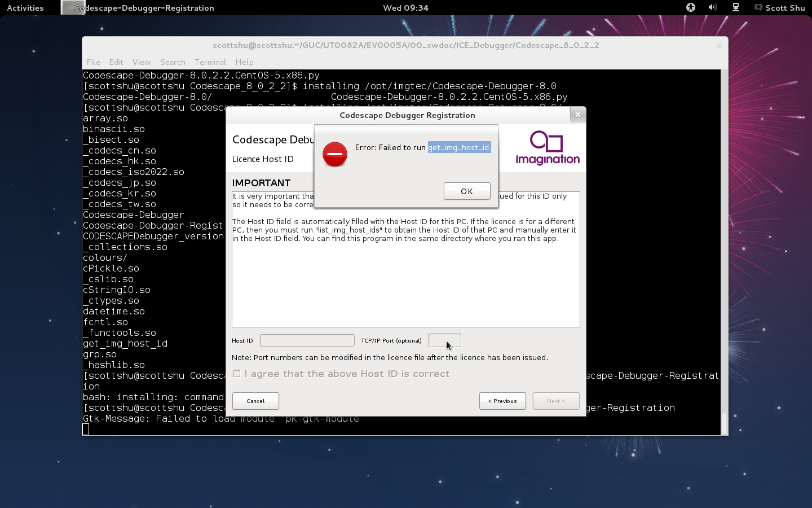Screen dimensions: 812x508
Task: Click the volume speaker icon
Action: [713, 7]
